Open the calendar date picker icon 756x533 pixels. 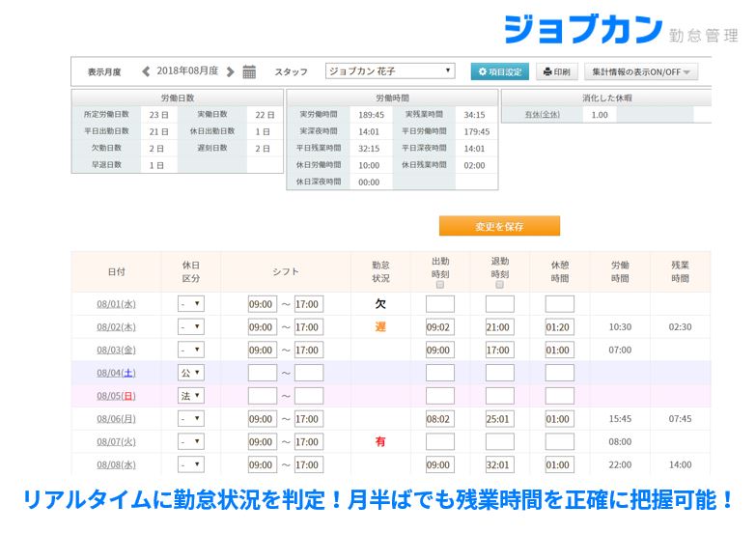tap(249, 71)
